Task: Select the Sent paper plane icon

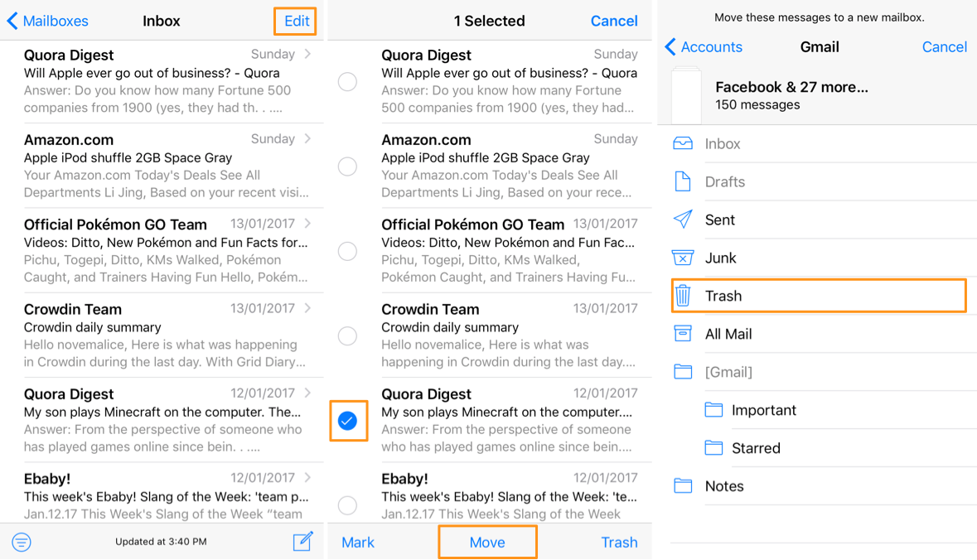Action: (x=683, y=220)
